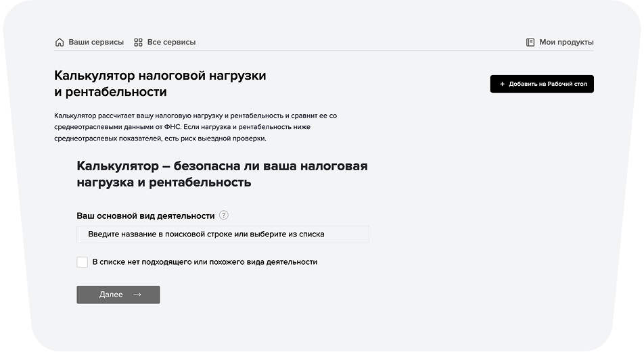Tick the checkbox for no matching activity type
This screenshot has height=352, width=644.
[x=82, y=262]
